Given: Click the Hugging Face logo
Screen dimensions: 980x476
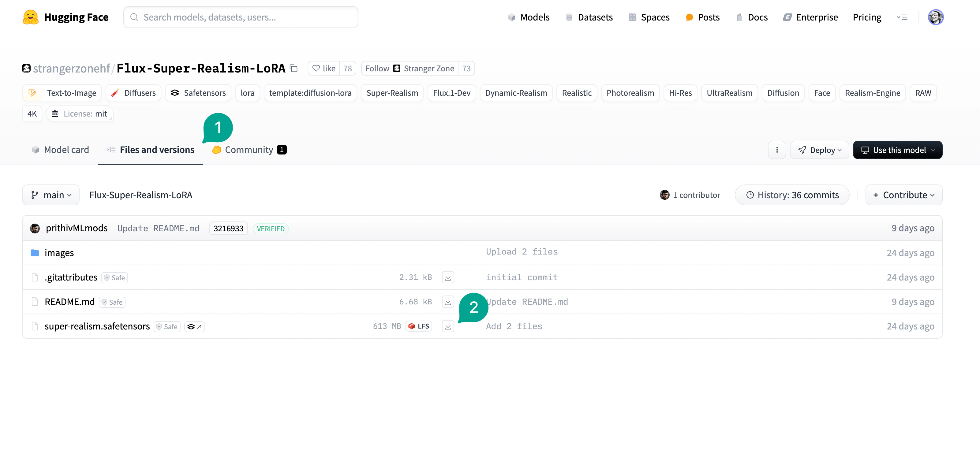Looking at the screenshot, I should coord(30,17).
